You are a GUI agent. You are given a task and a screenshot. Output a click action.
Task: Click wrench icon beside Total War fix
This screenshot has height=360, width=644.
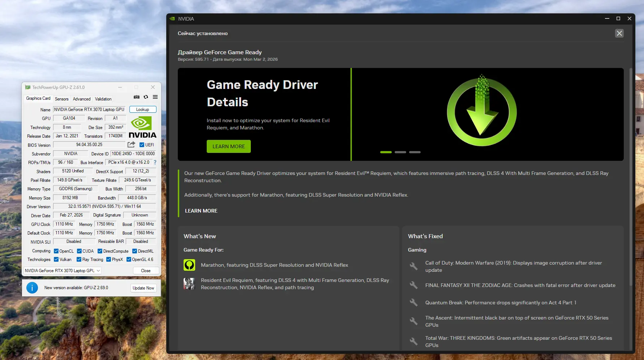click(414, 342)
